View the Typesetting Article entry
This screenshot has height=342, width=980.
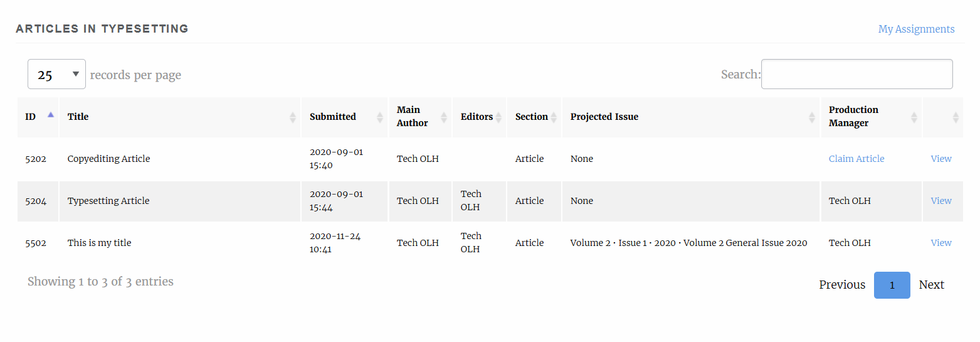pos(941,201)
